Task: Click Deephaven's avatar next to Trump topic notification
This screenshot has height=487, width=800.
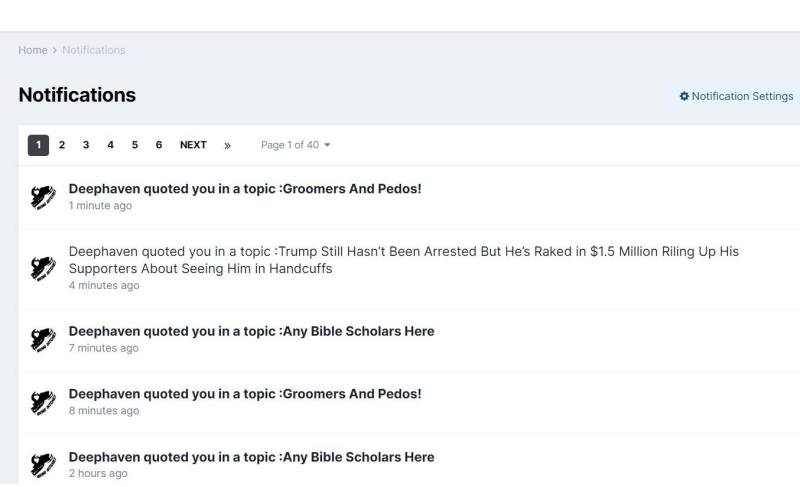Action: 43,268
